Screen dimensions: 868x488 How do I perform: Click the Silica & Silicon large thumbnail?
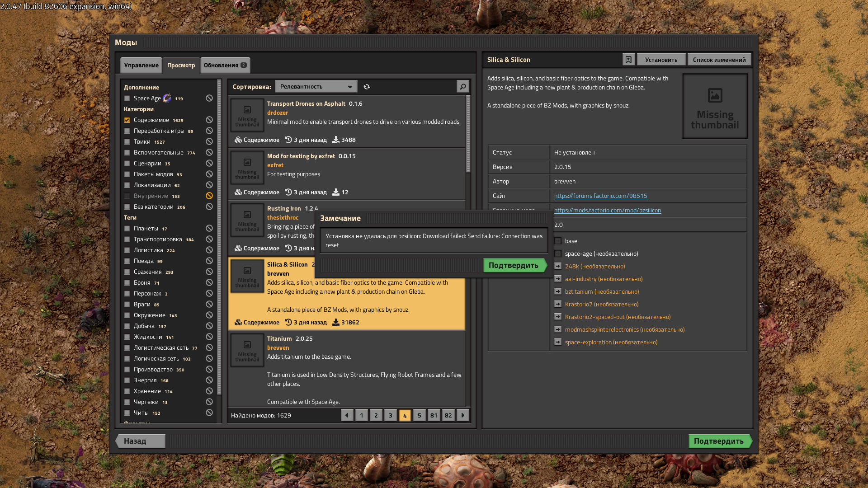click(x=715, y=106)
